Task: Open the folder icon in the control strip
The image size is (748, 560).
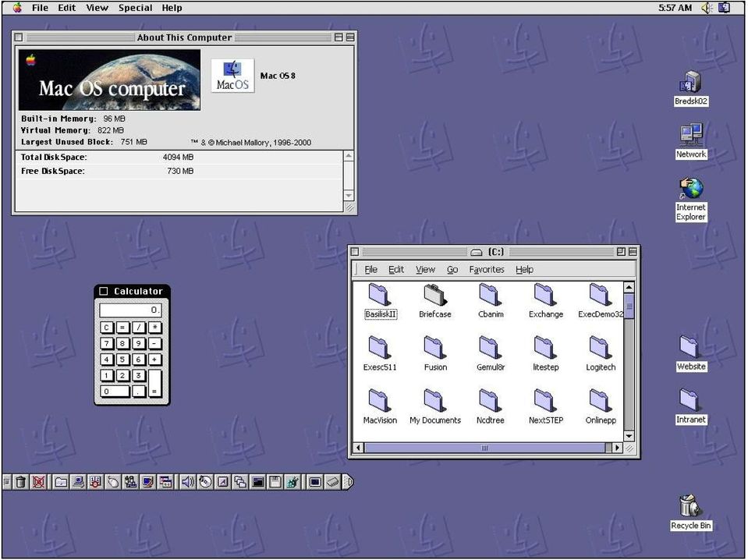Action: (x=61, y=482)
